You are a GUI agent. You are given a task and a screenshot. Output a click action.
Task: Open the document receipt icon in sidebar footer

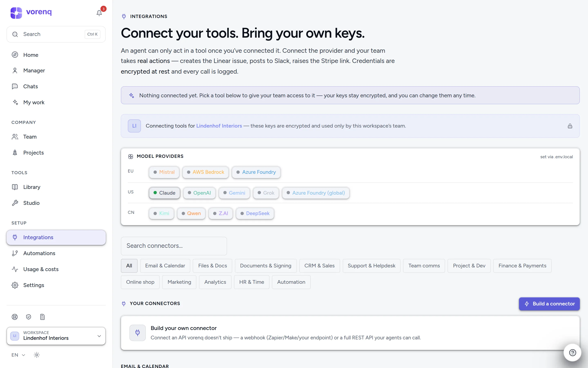(42, 317)
